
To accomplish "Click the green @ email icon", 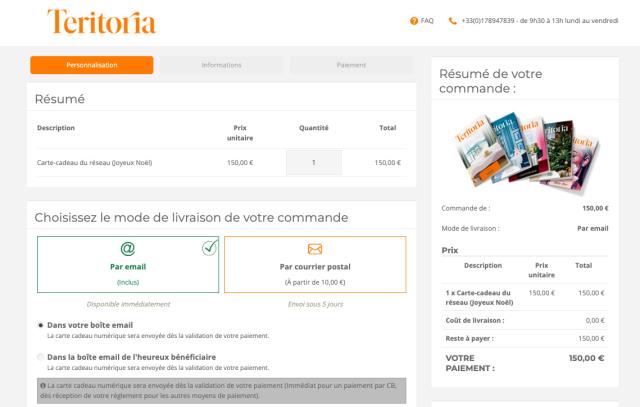I will click(128, 248).
